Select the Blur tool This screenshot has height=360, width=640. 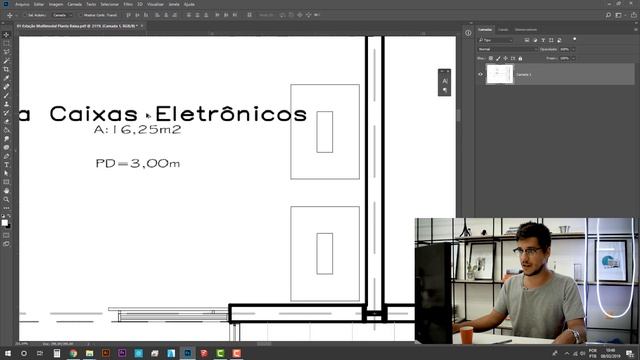[6, 139]
